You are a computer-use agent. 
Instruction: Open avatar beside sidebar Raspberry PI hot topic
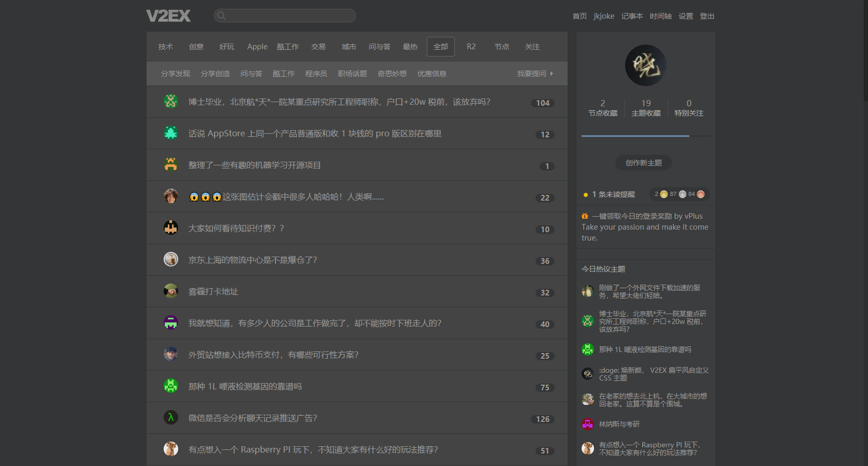tap(588, 448)
